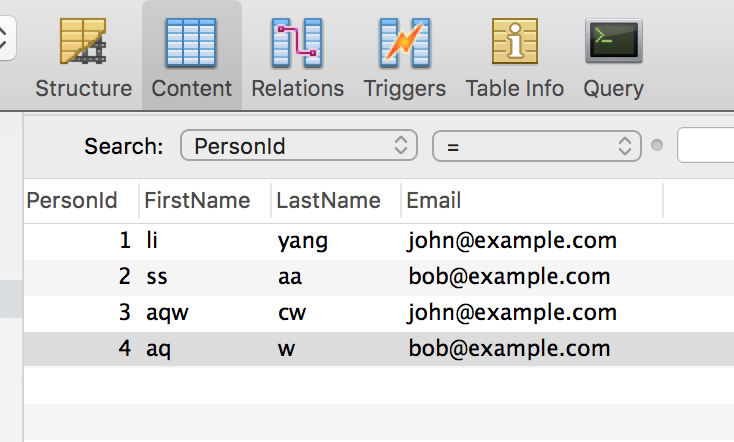Click the gray filter status dot
734x442 pixels.
(x=657, y=145)
